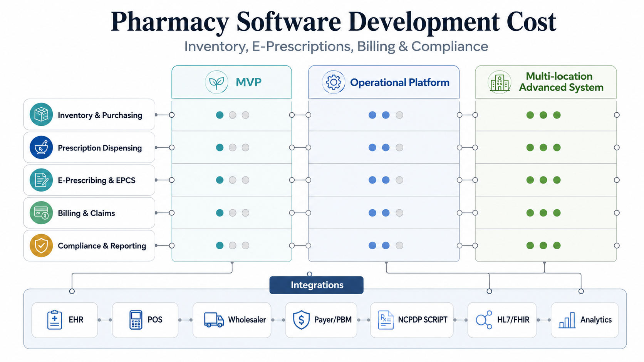This screenshot has height=362, width=644.
Task: Click the NCPDP SCRIPT integration label
Action: 423,320
